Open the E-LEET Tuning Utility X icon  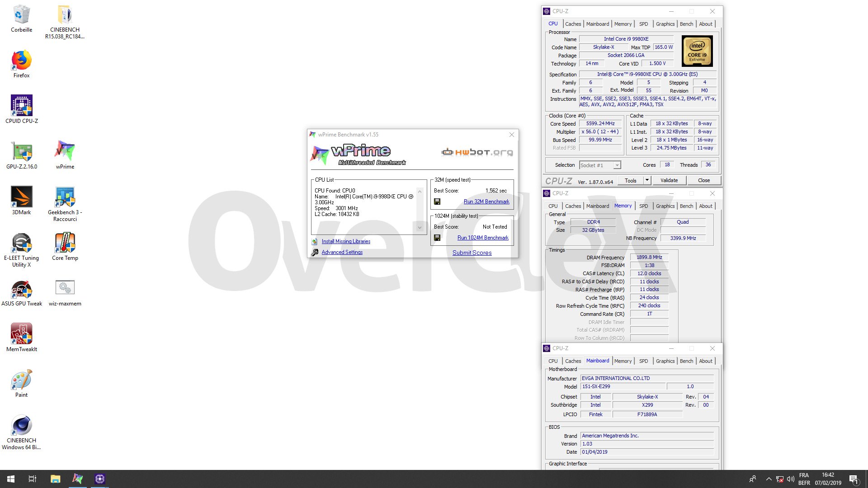(21, 250)
